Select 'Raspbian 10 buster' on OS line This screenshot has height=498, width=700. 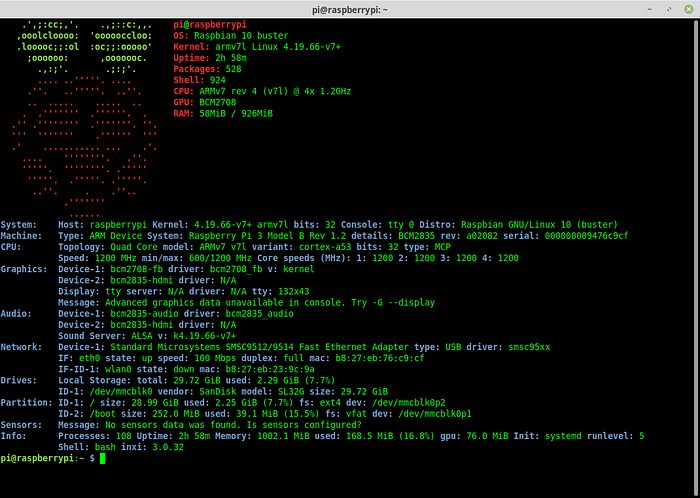pos(241,36)
